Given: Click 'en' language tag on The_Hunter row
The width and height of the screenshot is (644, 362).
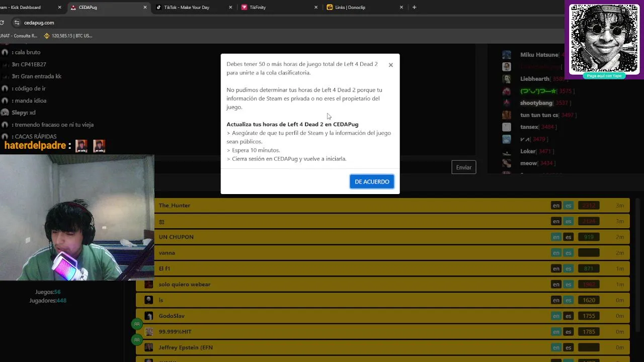Looking at the screenshot, I should [556, 206].
